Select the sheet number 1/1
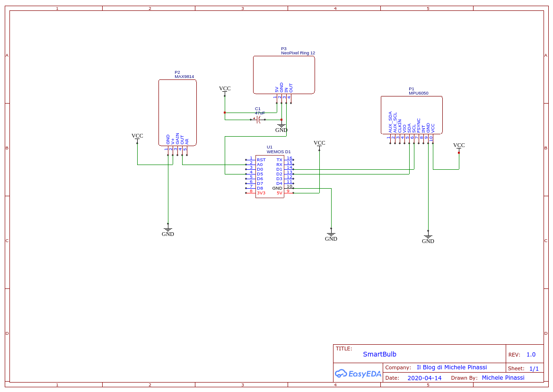Viewport: 553px width, 392px height. [534, 369]
